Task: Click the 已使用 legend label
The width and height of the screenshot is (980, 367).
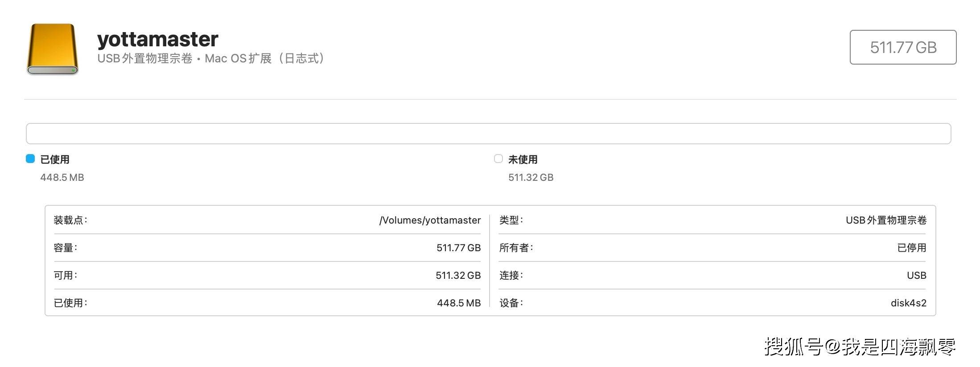Action: (x=55, y=159)
